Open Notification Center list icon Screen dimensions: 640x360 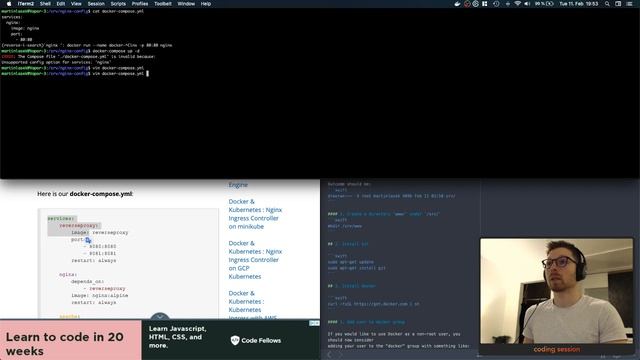coord(629,4)
